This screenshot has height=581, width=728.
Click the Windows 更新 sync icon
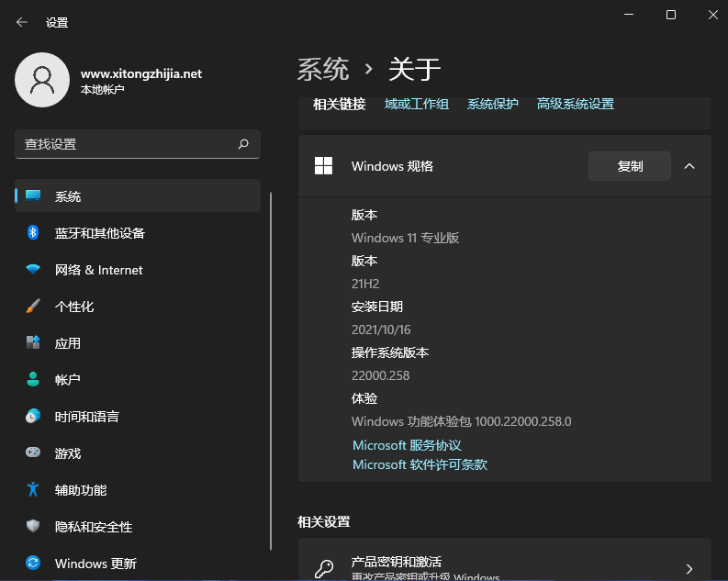[x=33, y=563]
